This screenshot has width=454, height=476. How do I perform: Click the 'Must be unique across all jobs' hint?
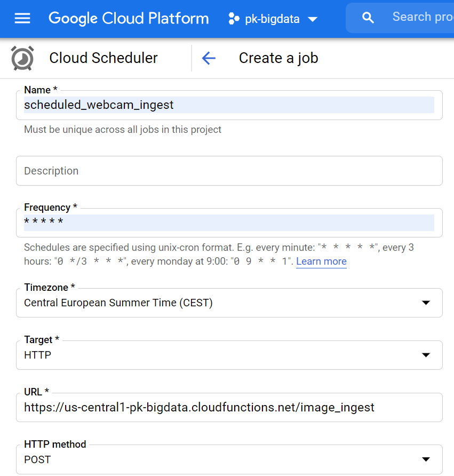[123, 130]
